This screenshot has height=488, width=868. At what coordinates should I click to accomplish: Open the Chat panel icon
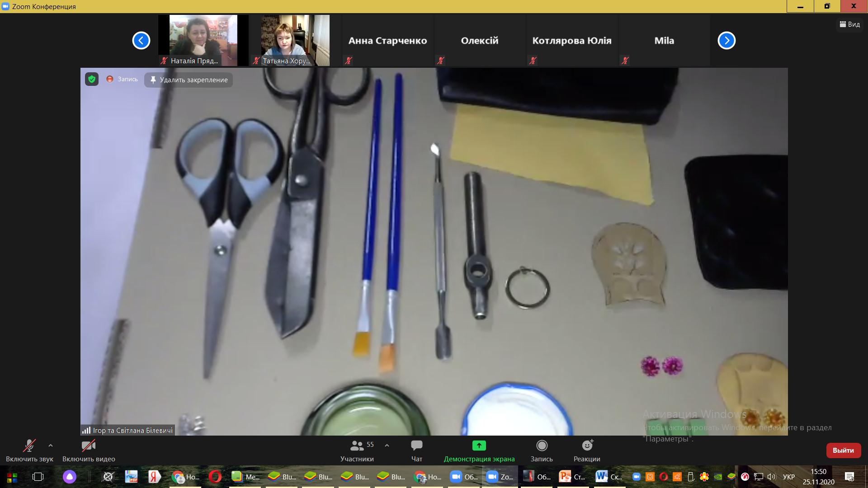point(416,446)
